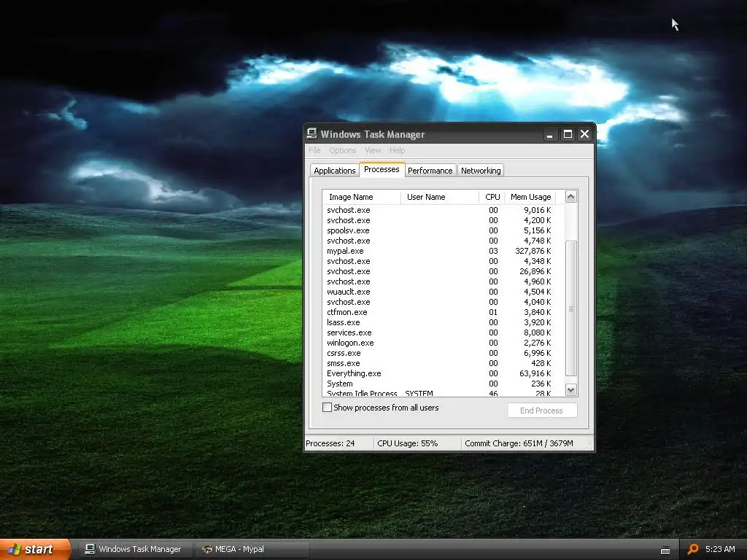747x560 pixels.
Task: Sort by CPU column header
Action: coord(492,197)
